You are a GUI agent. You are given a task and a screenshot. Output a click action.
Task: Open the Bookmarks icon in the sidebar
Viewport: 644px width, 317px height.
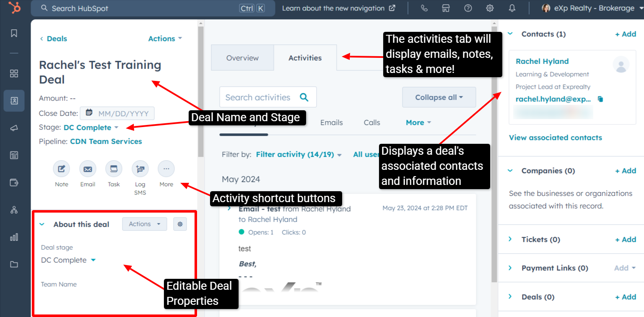tap(14, 33)
